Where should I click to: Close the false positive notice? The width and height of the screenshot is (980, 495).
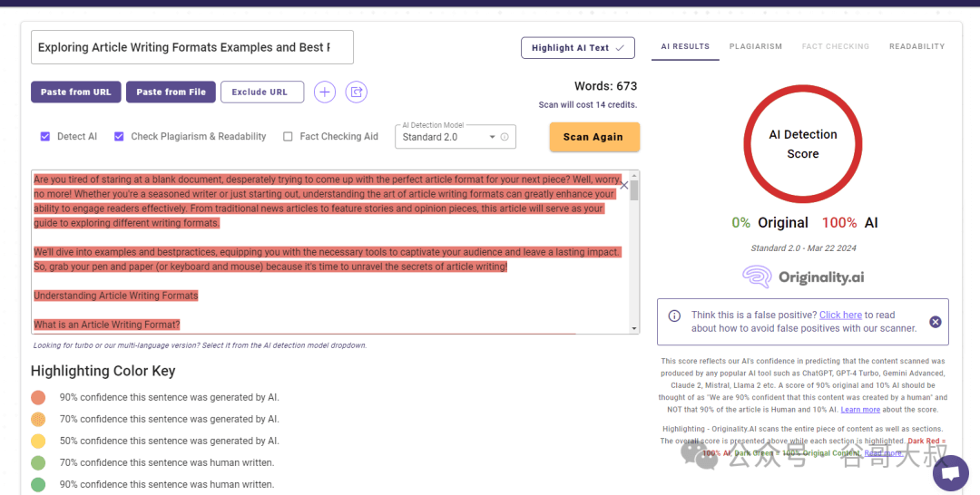click(x=935, y=322)
